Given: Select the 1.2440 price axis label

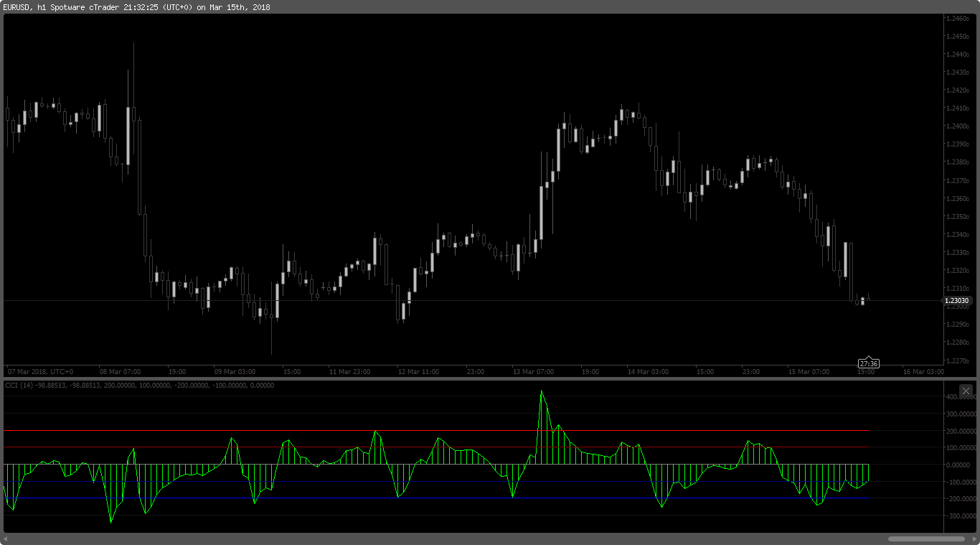Looking at the screenshot, I should tap(958, 55).
